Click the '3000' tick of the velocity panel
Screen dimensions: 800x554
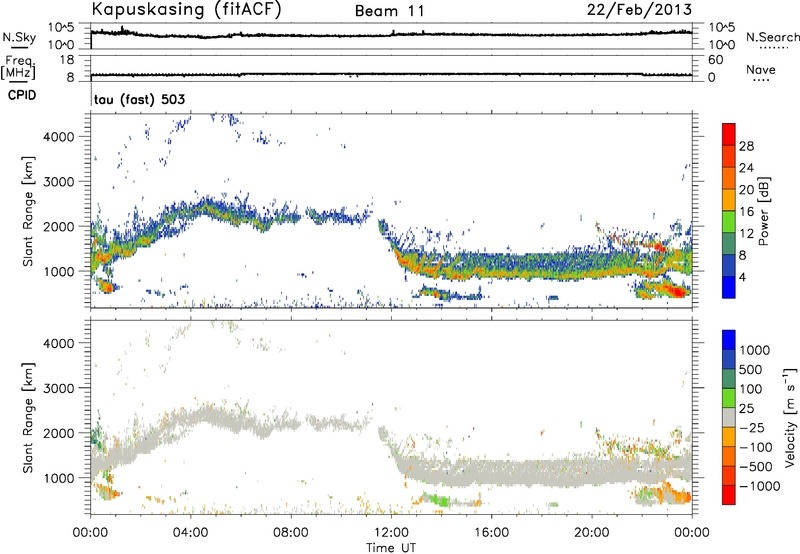click(x=59, y=388)
